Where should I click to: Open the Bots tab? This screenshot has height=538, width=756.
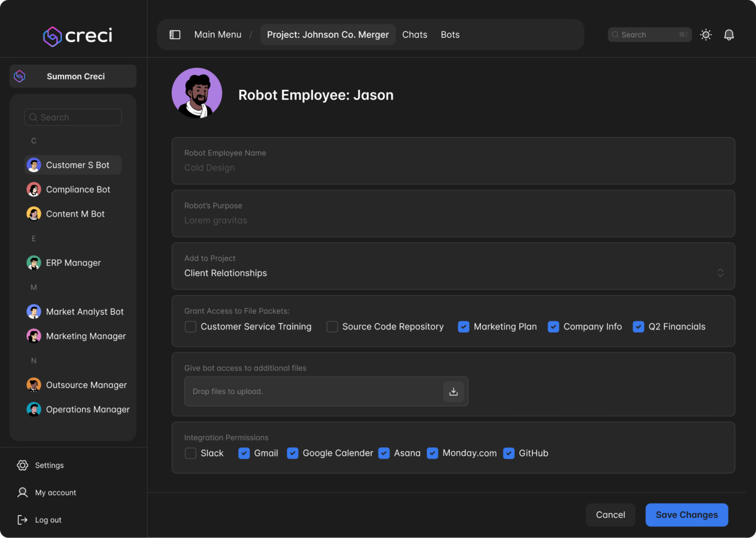[450, 35]
